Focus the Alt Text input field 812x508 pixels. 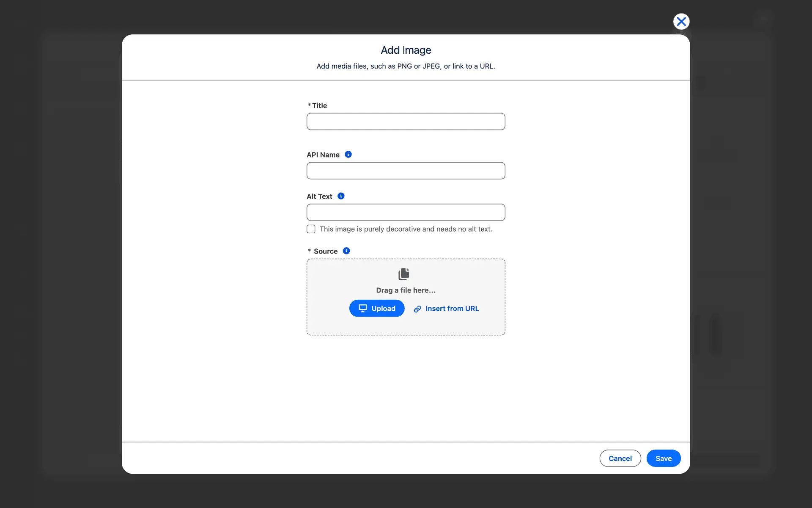coord(406,212)
